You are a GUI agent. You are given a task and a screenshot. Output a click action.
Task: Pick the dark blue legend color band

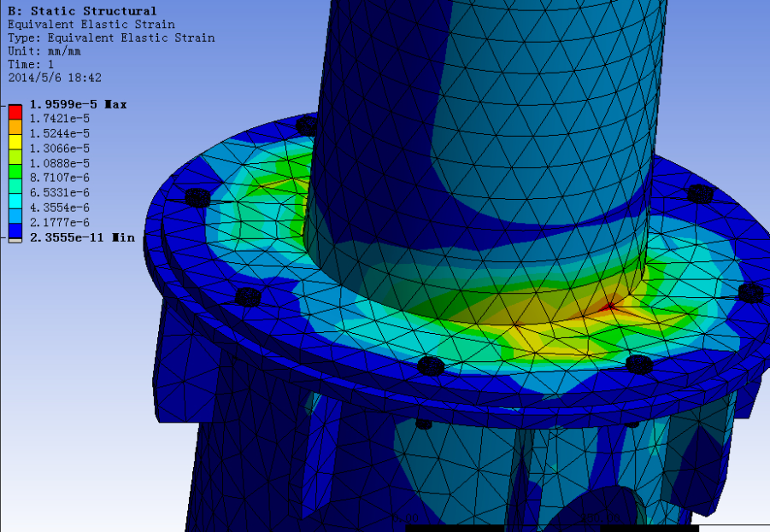tap(15, 231)
